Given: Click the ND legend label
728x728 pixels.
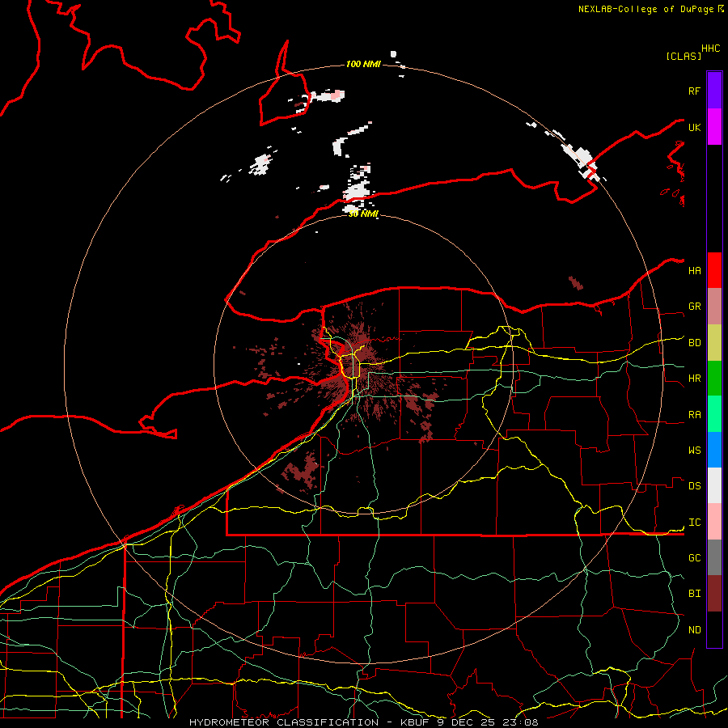Looking at the screenshot, I should pyautogui.click(x=694, y=630).
